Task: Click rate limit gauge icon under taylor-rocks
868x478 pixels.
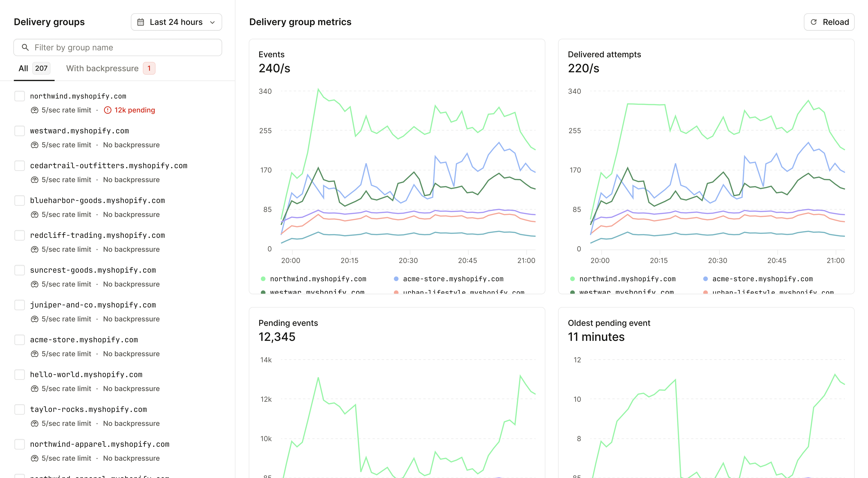Action: point(34,423)
